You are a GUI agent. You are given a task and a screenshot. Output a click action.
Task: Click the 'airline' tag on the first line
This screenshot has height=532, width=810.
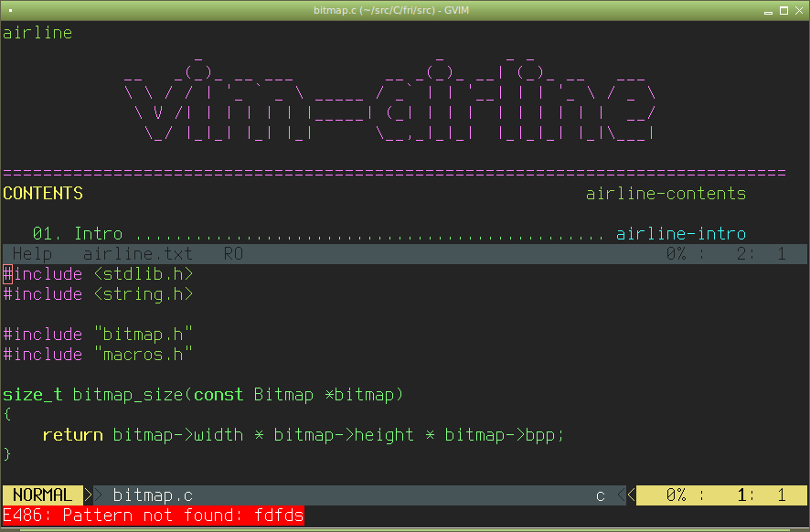pos(37,33)
